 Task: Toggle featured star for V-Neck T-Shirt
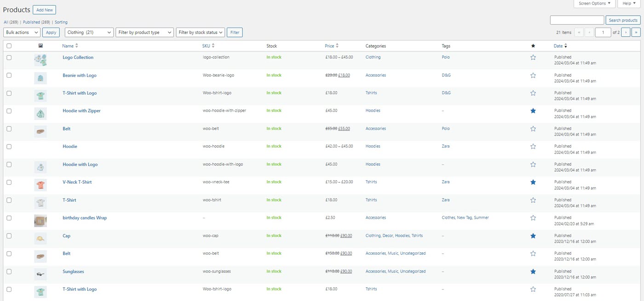pos(533,182)
